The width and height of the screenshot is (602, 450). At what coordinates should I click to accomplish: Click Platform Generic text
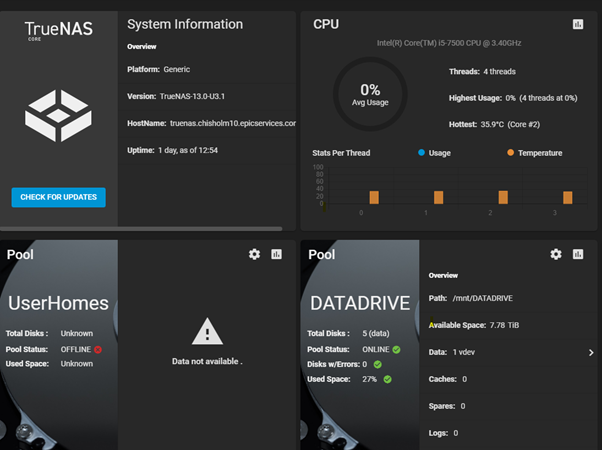click(159, 69)
